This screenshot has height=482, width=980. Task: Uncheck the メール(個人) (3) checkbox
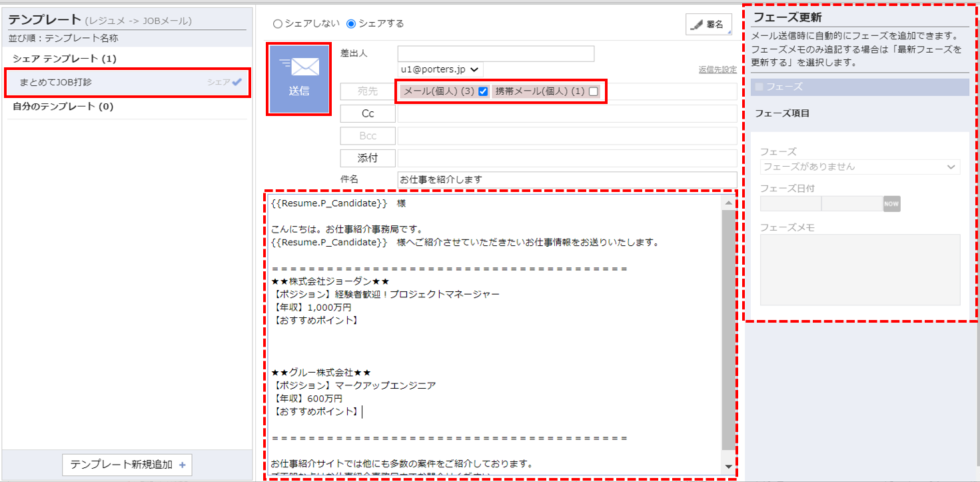click(x=482, y=91)
